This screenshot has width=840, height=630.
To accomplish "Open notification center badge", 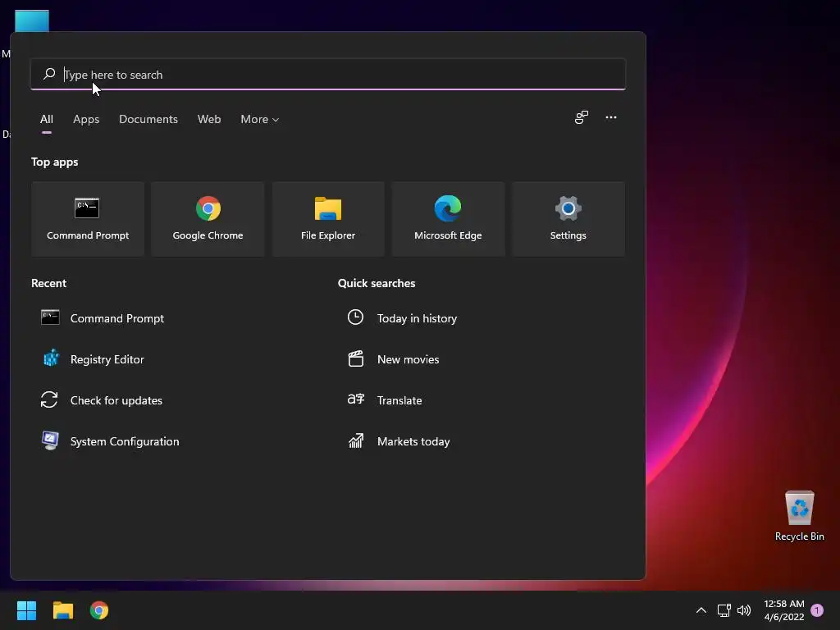I will (x=817, y=610).
